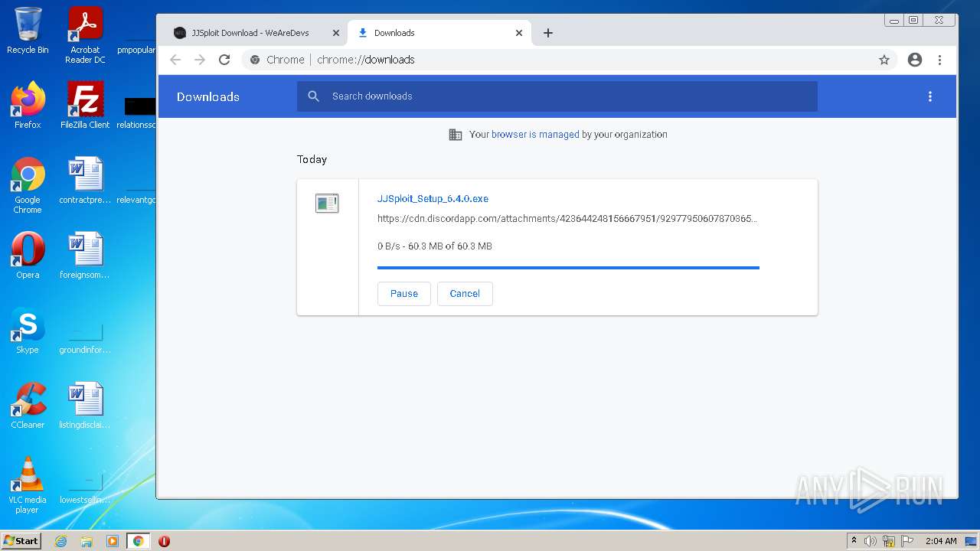Open the Chrome profile avatar
This screenshot has height=551, width=980.
tap(914, 60)
